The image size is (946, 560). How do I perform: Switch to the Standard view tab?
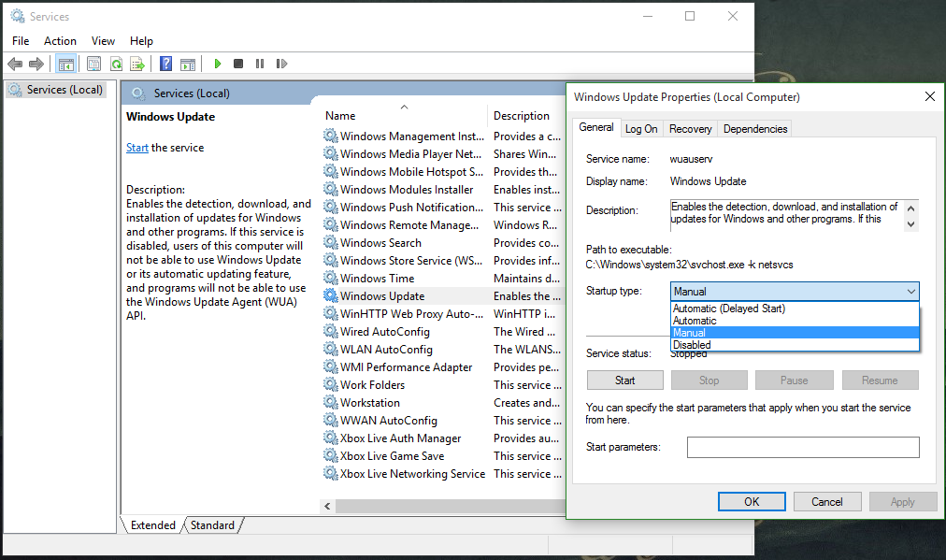pyautogui.click(x=212, y=525)
